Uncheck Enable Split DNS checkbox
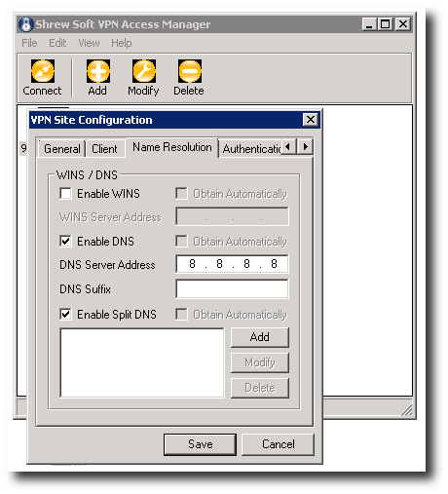The height and width of the screenshot is (494, 448). (65, 315)
